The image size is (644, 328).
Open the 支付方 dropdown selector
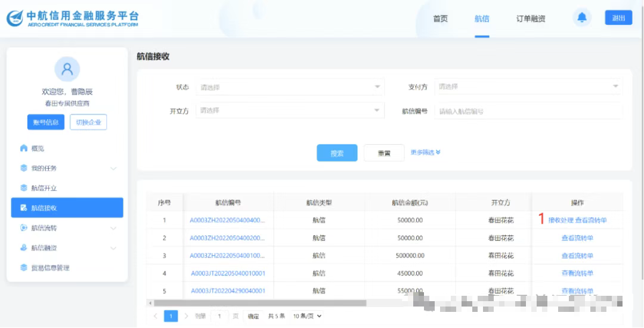point(528,87)
